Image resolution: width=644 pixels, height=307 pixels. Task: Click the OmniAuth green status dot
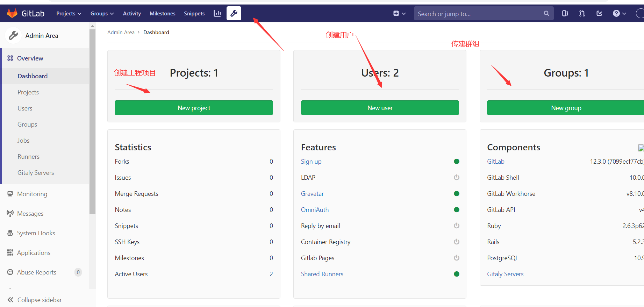(x=457, y=209)
